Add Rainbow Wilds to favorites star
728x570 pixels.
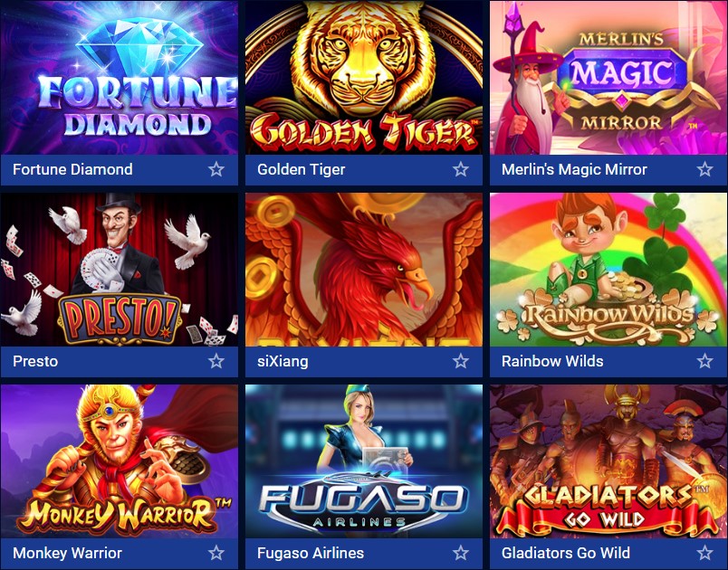704,361
